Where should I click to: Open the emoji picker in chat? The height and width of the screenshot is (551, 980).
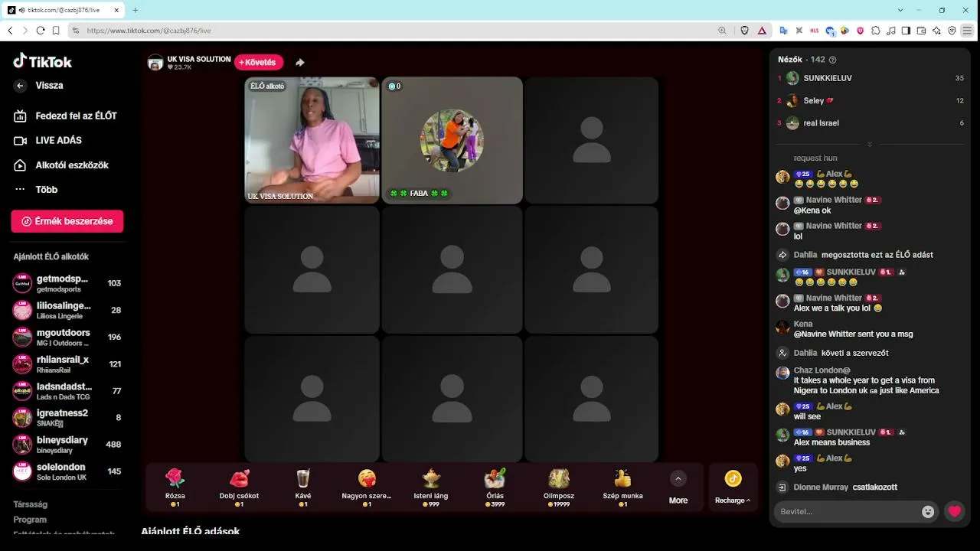(928, 512)
